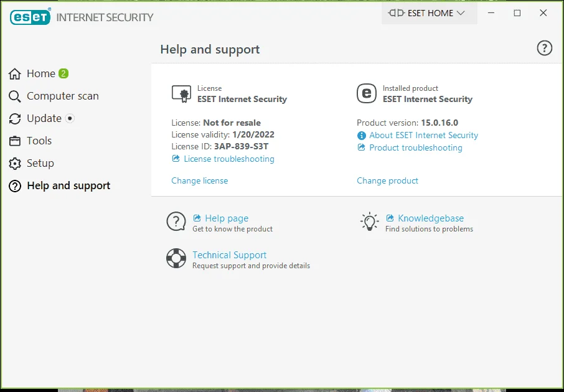The width and height of the screenshot is (564, 392).
Task: Click the green 2 notification badge
Action: [x=63, y=73]
